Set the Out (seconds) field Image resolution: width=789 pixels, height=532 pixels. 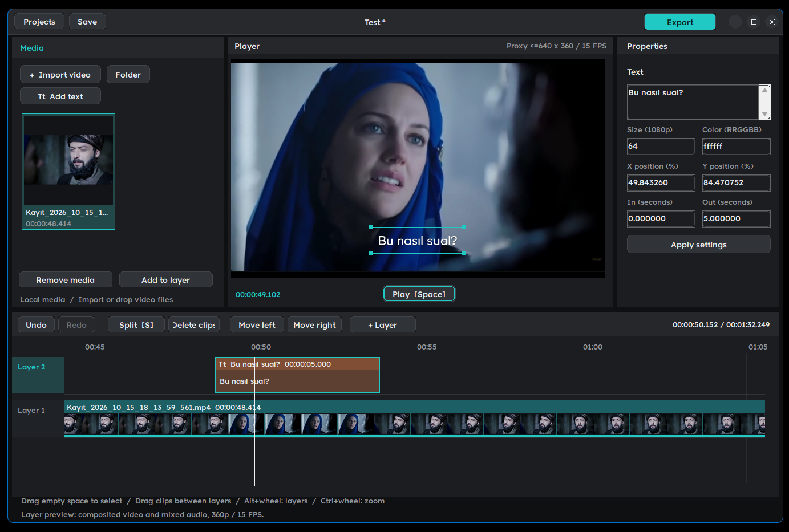click(x=737, y=219)
